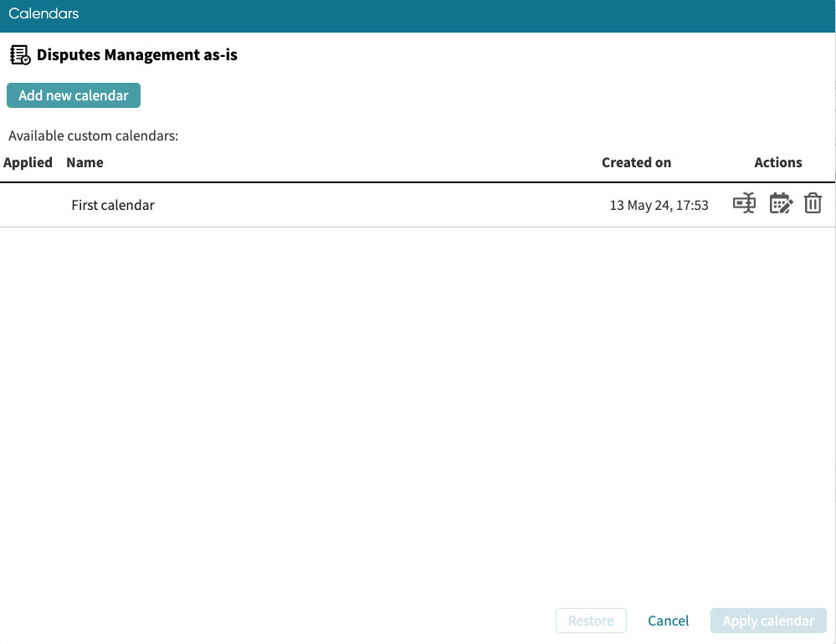Click the disabled Apply calendar button
Image resolution: width=836 pixels, height=644 pixels.
[768, 621]
